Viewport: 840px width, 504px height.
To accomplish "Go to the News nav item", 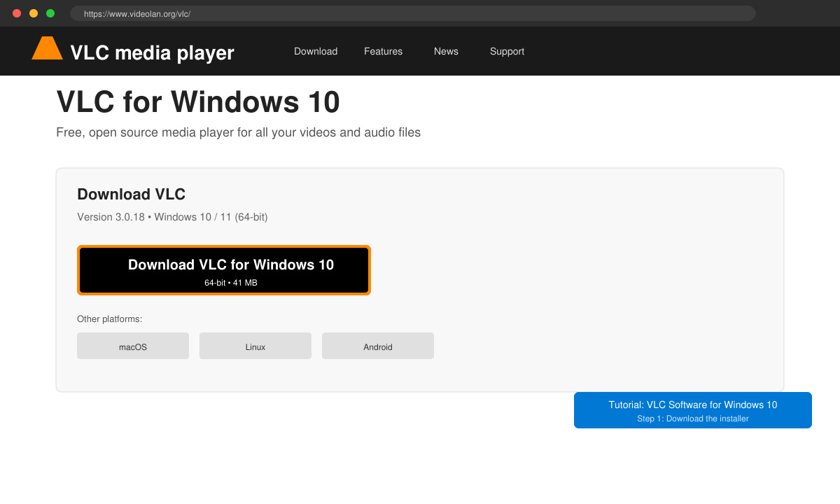I will coord(446,51).
